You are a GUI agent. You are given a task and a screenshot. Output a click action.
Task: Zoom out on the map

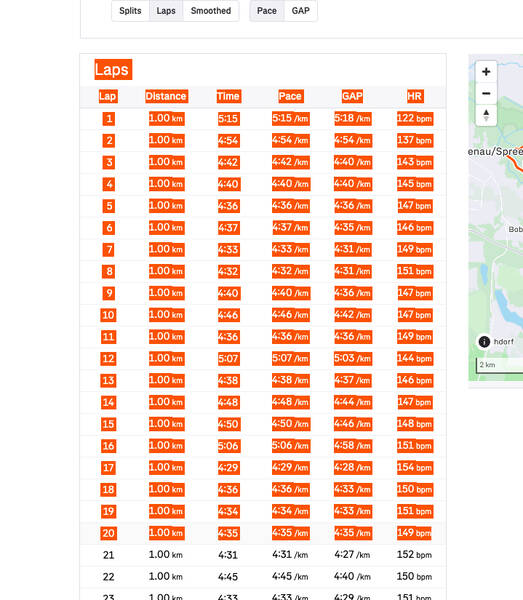[486, 93]
